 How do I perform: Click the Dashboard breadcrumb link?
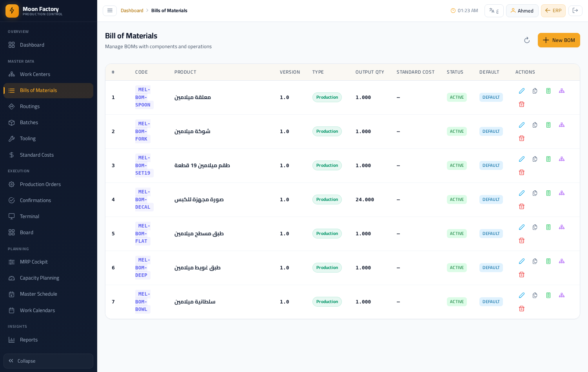click(132, 11)
